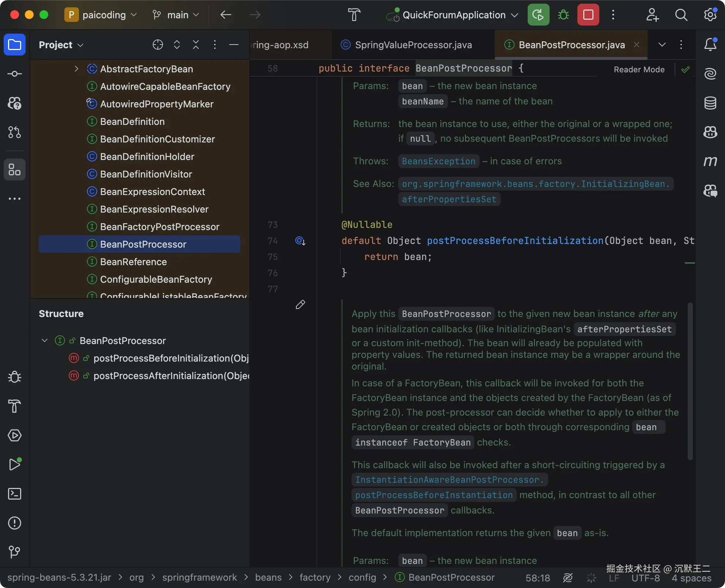
Task: Collapse the BeanPostProcessor structure node
Action: point(45,340)
